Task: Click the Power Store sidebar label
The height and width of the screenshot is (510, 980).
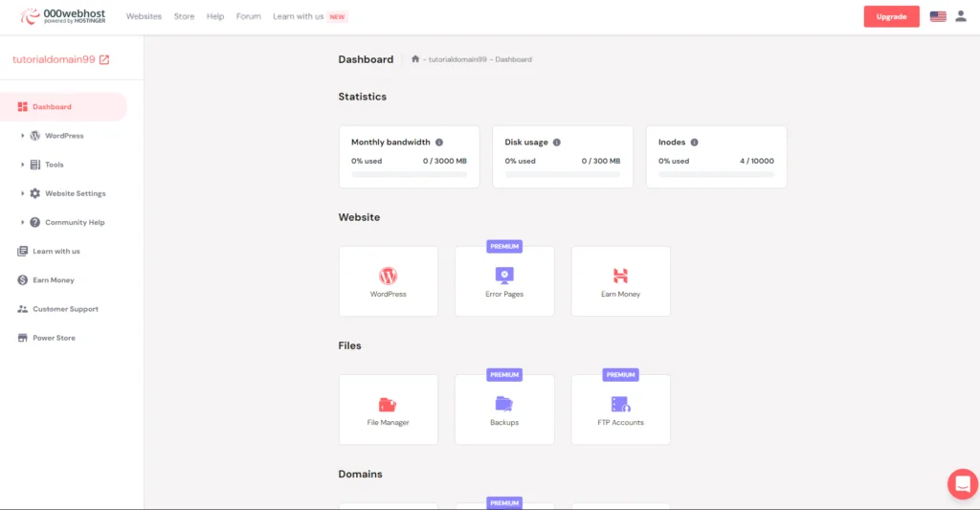Action: (x=54, y=338)
